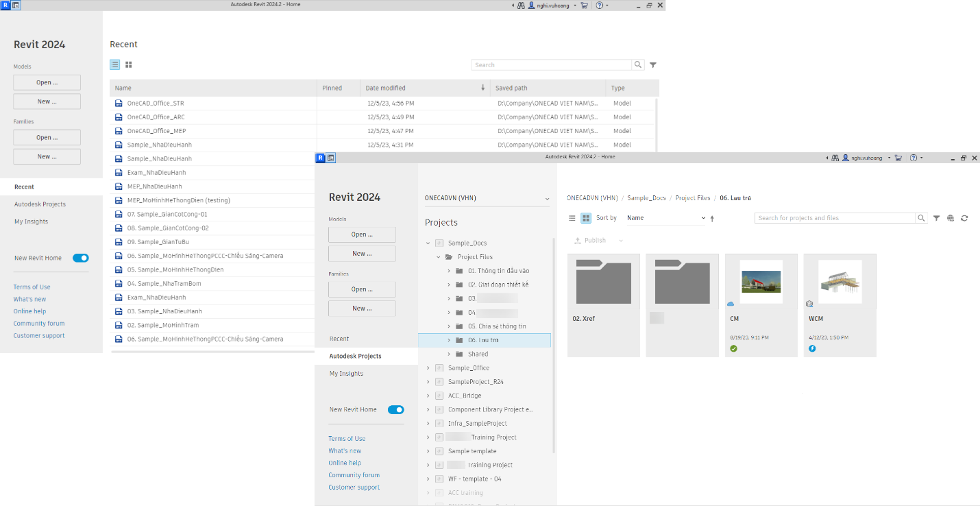
Task: Click the Revit R logo in back window
Action: pyautogui.click(x=5, y=5)
